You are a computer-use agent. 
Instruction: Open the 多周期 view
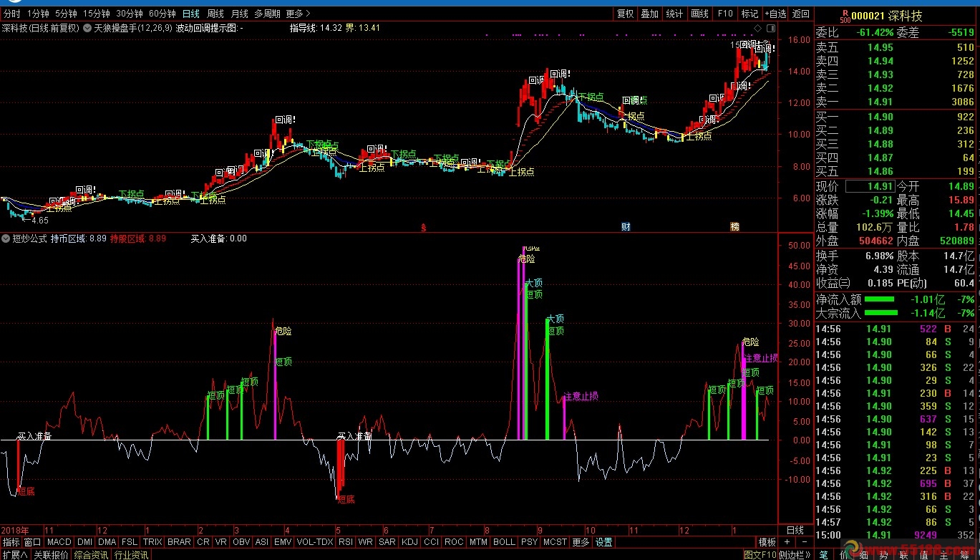[267, 14]
